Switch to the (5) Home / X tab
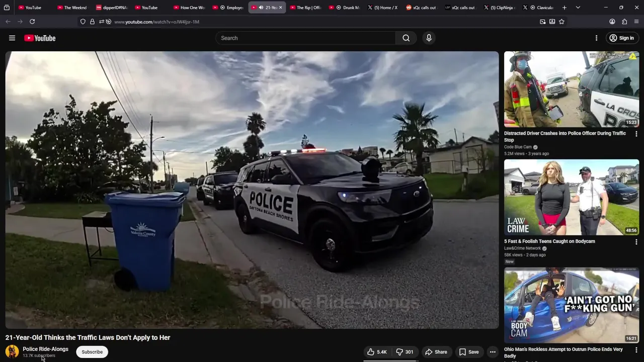Viewport: 644px width, 362px height. 383,8
